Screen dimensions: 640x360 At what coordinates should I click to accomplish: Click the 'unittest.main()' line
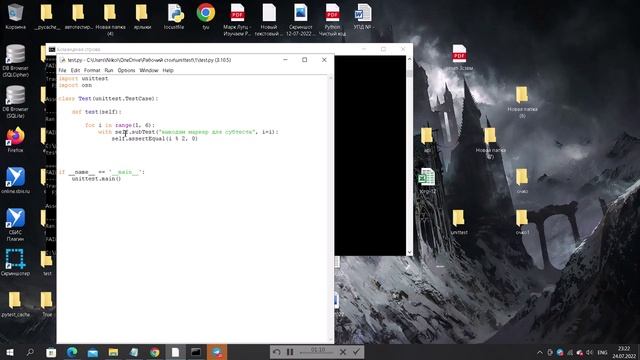point(96,179)
